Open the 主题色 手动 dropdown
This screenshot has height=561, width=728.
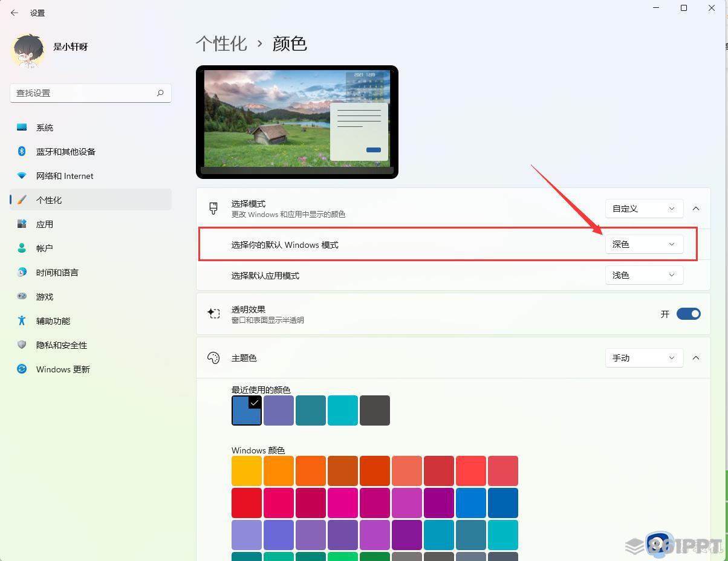[x=644, y=358]
